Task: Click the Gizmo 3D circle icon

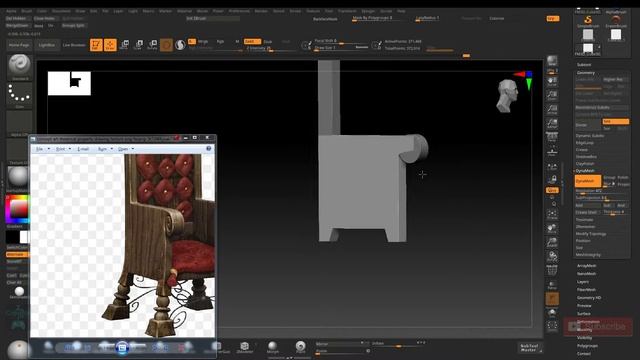Action: coord(166,45)
